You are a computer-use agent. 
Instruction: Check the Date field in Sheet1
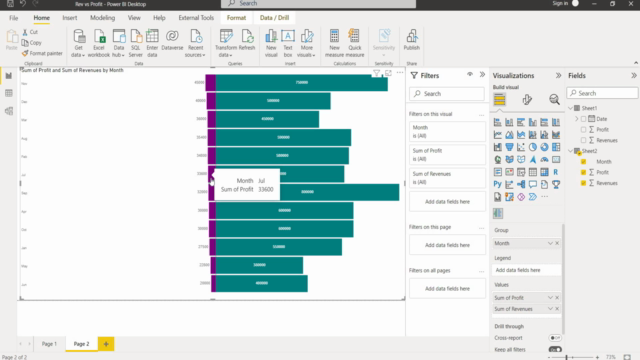(583, 119)
